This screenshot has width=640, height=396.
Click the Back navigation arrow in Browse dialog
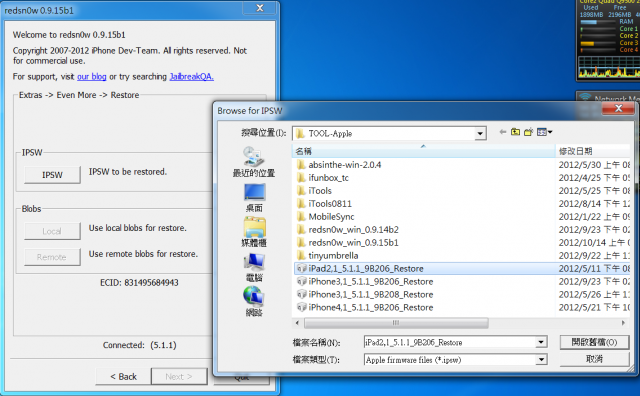pos(502,132)
